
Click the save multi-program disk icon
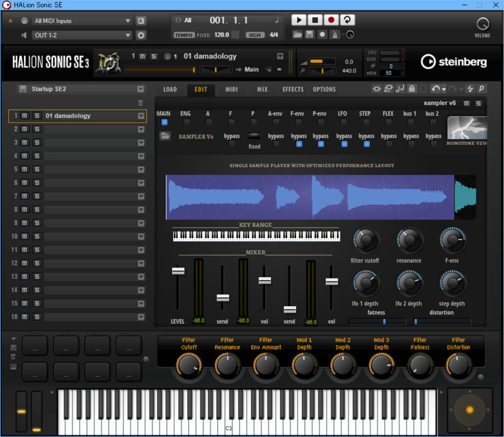(23, 89)
